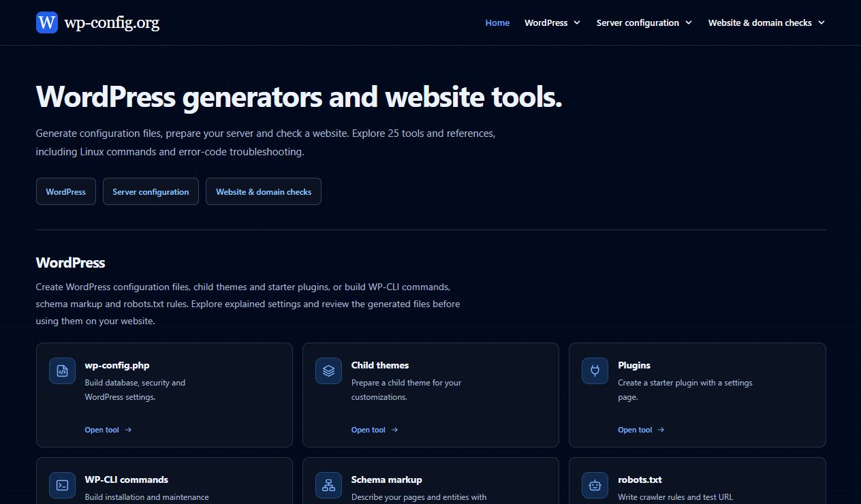Expand Website & domain checks chevron
Image resolution: width=861 pixels, height=504 pixels.
tap(821, 22)
